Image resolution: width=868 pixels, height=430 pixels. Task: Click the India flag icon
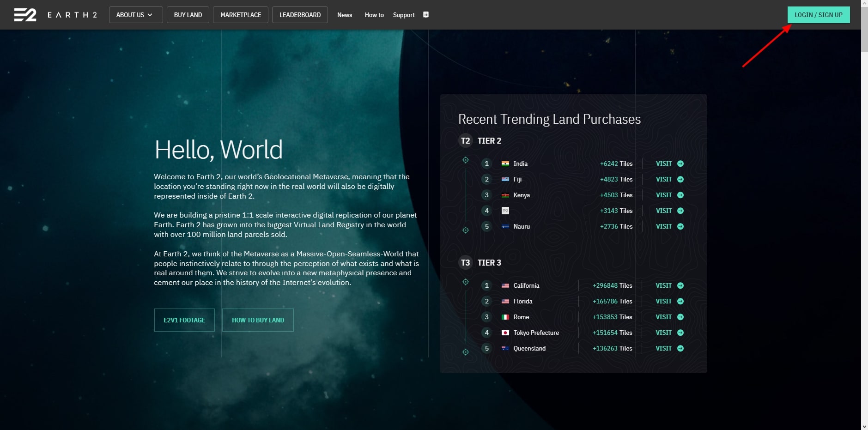tap(505, 164)
